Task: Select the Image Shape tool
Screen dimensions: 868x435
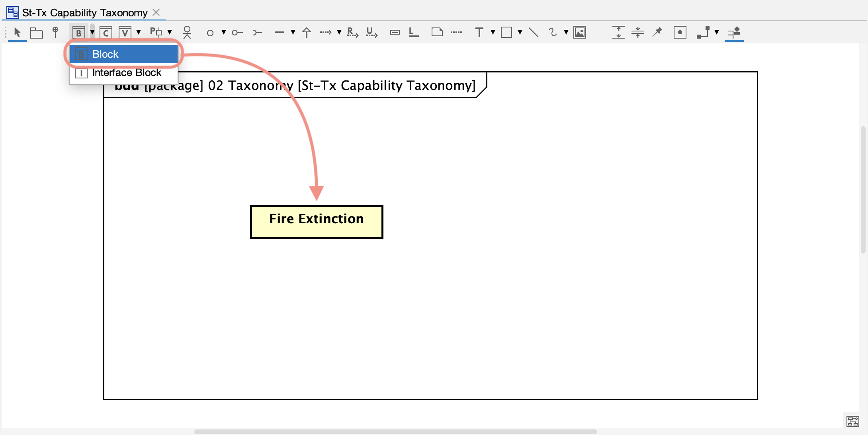Action: pos(580,32)
